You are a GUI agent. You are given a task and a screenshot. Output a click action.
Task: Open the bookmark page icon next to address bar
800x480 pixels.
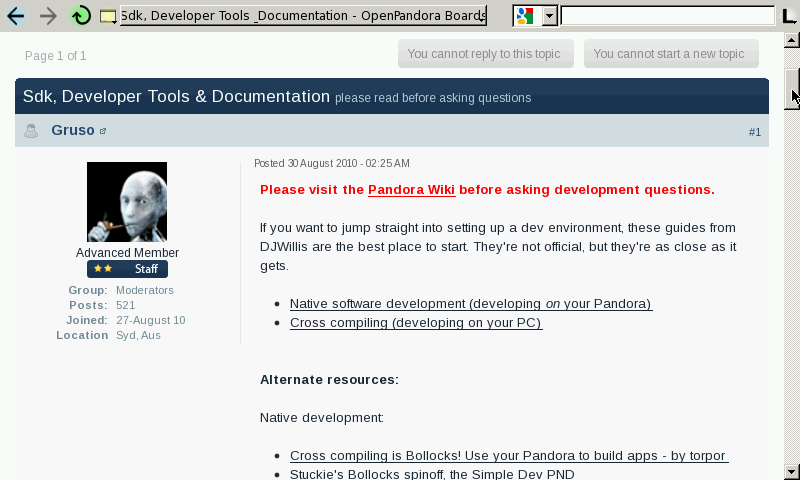108,16
